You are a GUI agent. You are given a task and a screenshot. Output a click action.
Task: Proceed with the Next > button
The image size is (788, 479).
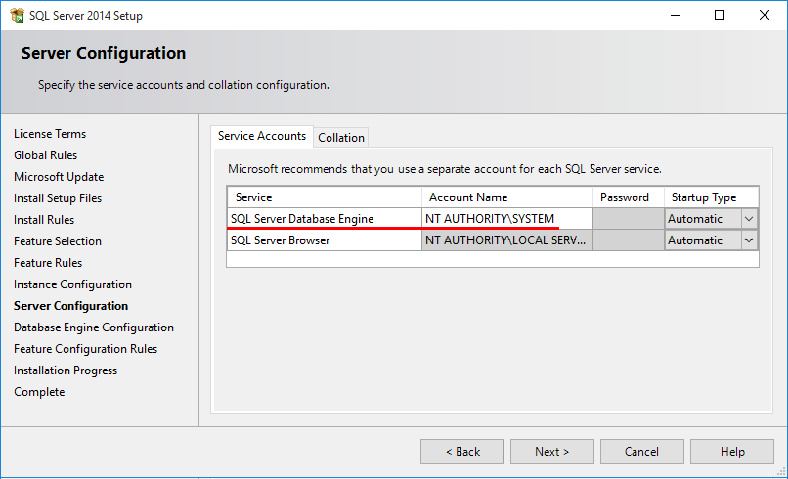tap(552, 451)
